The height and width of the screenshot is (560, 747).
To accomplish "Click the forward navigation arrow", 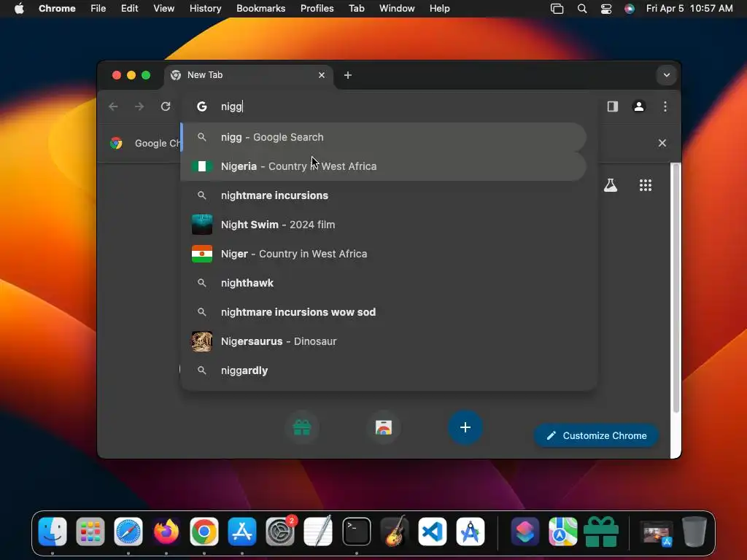I will 139,106.
